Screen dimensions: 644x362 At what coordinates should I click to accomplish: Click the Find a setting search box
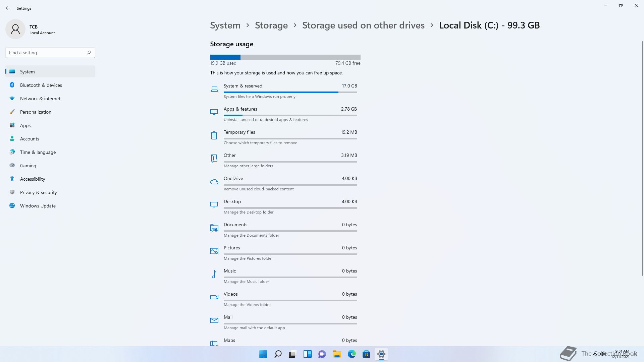point(47,53)
